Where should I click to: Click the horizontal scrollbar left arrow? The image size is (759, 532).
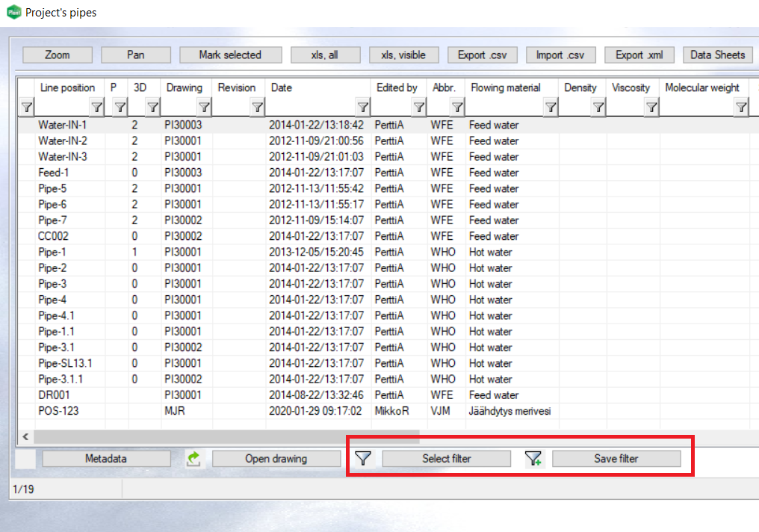25,436
